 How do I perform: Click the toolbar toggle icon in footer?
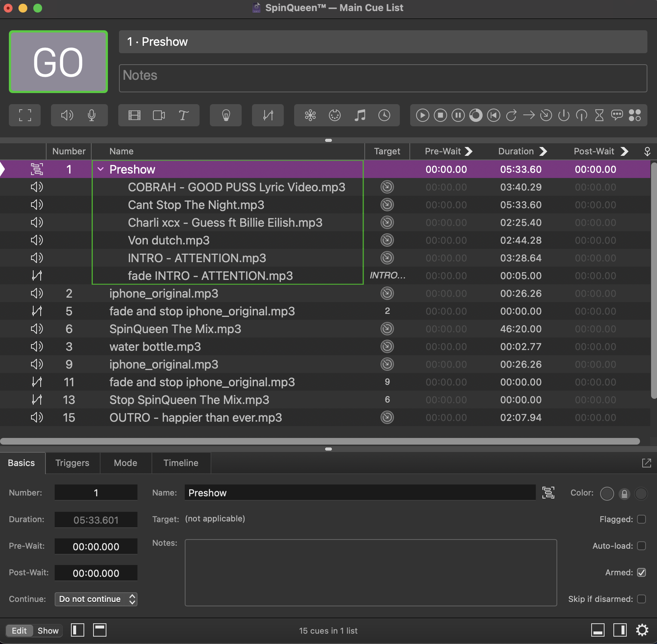coord(100,630)
